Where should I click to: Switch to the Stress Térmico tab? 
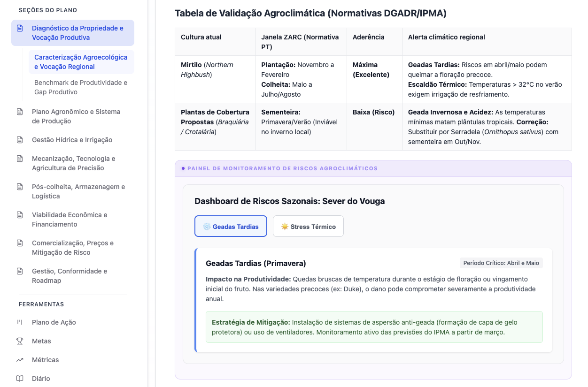tap(308, 226)
